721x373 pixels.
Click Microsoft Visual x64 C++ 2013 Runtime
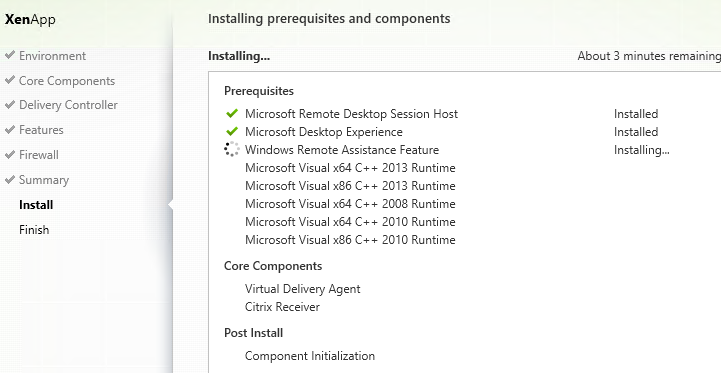coord(350,167)
